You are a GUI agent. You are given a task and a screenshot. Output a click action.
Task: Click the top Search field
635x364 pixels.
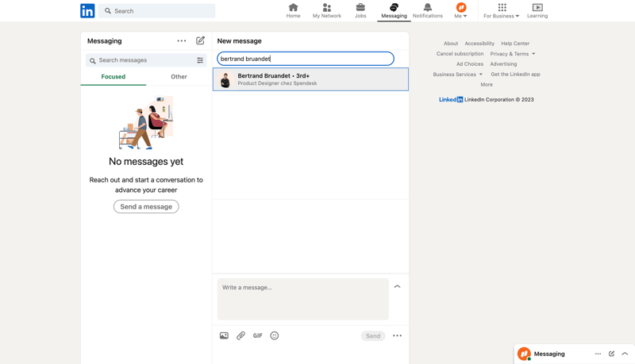coord(156,11)
